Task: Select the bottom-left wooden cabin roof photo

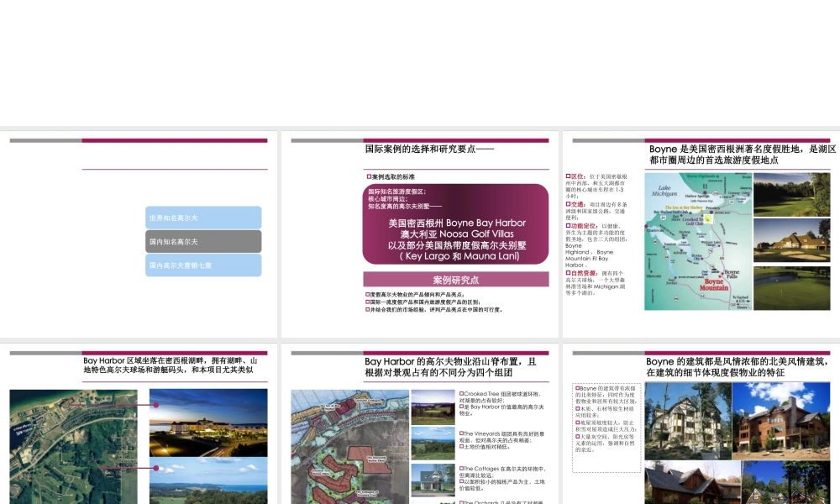Action: click(x=693, y=482)
